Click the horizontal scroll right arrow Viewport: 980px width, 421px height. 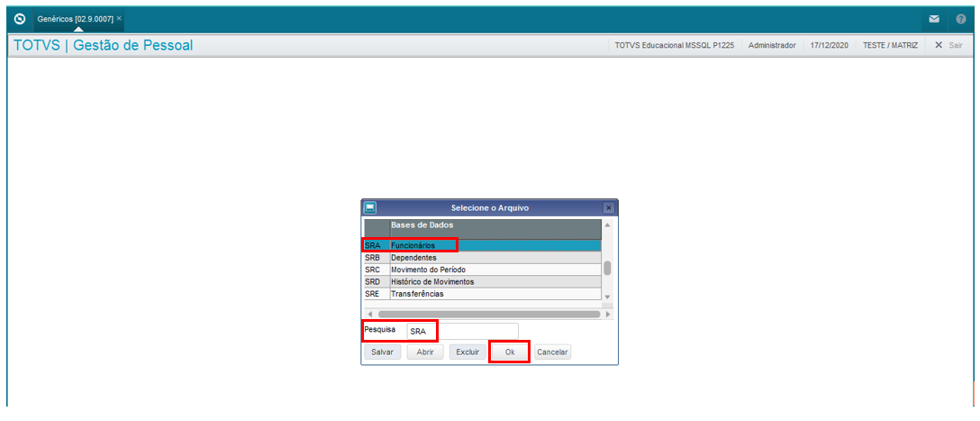pos(607,314)
